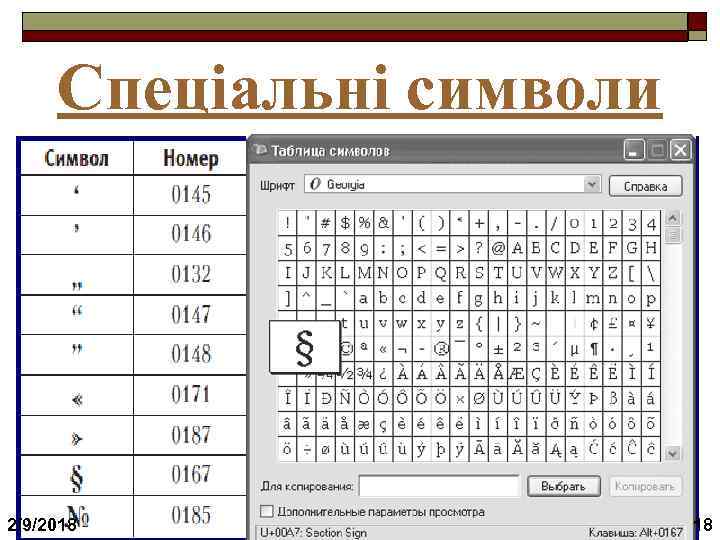This screenshot has height=540, width=720.
Task: Select the Ø slashed O character
Action: click(x=478, y=399)
